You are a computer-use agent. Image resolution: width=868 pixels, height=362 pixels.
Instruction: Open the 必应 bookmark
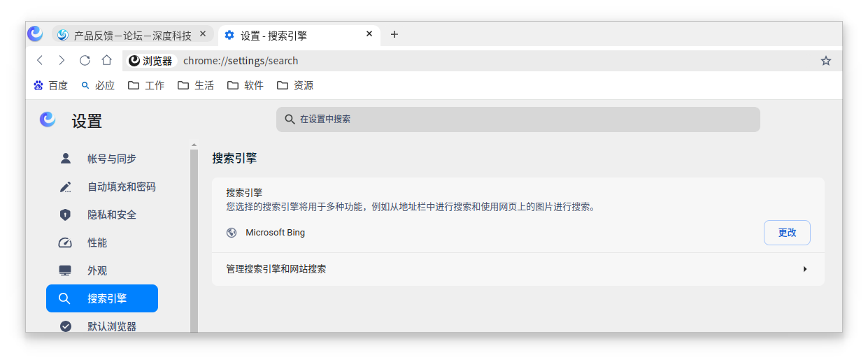[98, 85]
